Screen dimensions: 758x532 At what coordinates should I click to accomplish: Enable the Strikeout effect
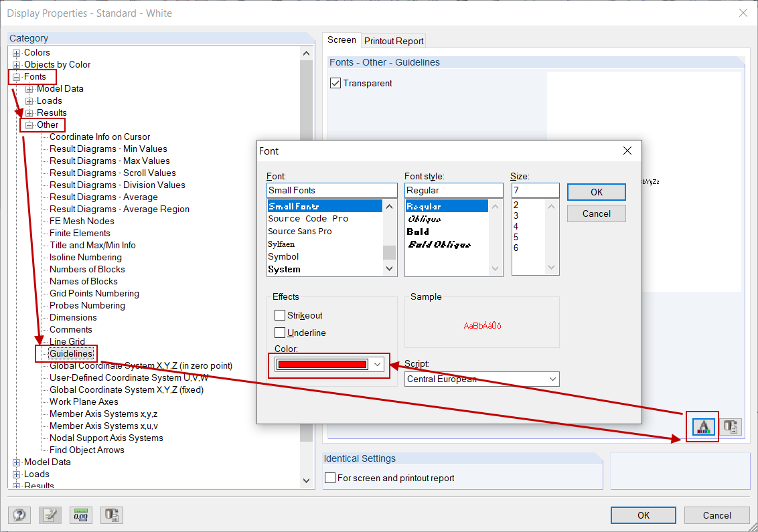280,315
